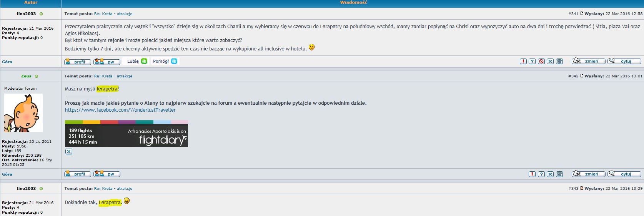Open 'Re: Kreta - atrakcje' topic link in post #341

coord(113,13)
